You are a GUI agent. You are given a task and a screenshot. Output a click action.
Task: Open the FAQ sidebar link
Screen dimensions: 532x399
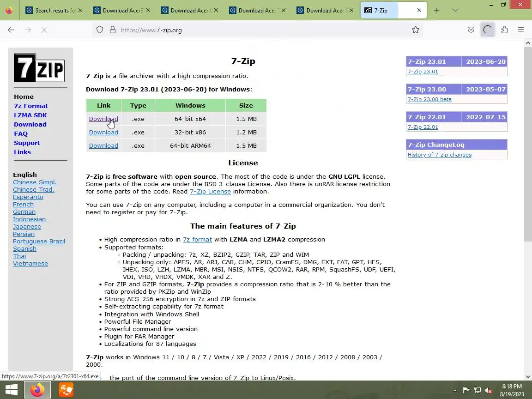pyautogui.click(x=21, y=133)
